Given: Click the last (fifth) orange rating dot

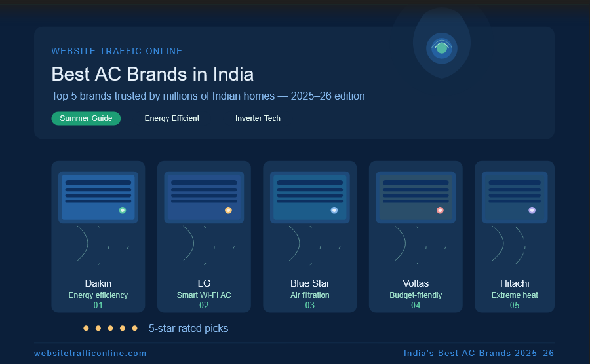Looking at the screenshot, I should pos(134,328).
